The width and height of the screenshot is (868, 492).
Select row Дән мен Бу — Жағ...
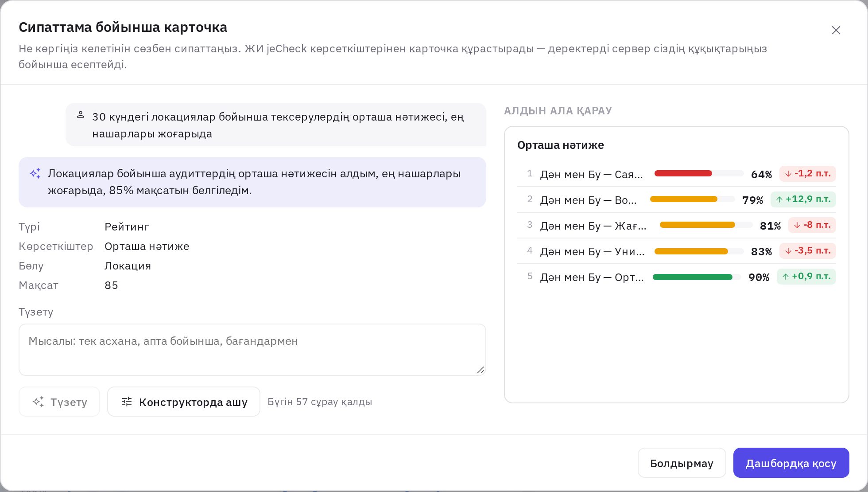click(676, 225)
